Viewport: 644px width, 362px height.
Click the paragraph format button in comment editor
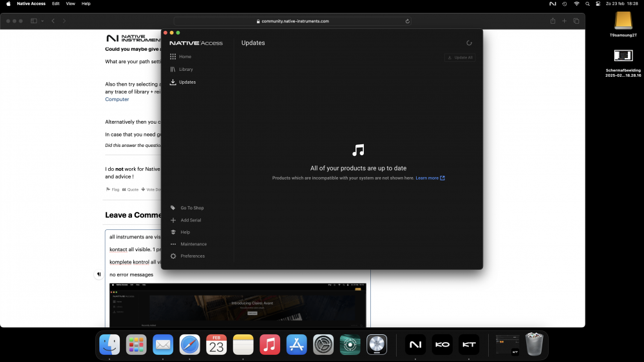pos(99,274)
